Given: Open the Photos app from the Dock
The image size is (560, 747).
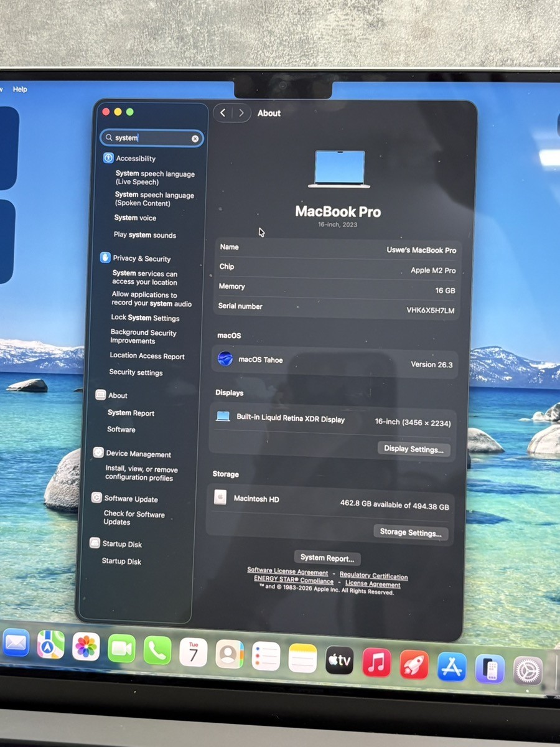Looking at the screenshot, I should point(86,647).
